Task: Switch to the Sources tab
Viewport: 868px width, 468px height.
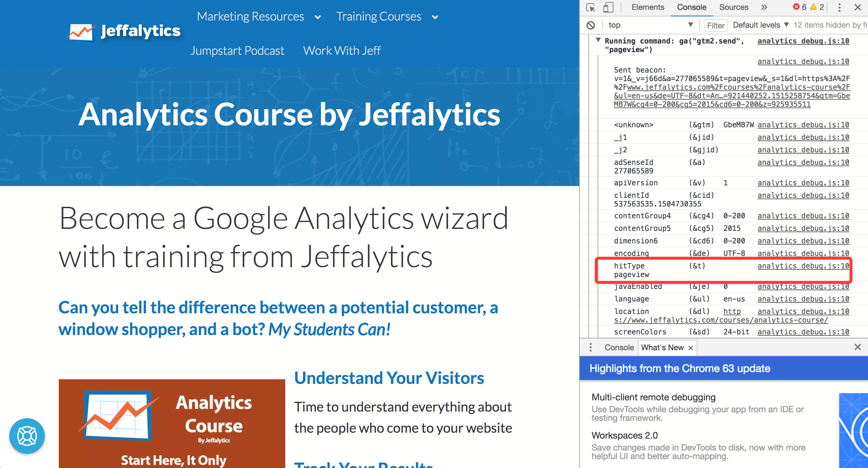Action: coord(734,7)
